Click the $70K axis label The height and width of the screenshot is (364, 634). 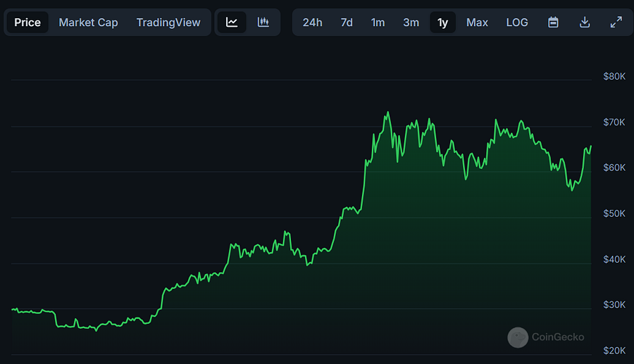[x=614, y=122]
